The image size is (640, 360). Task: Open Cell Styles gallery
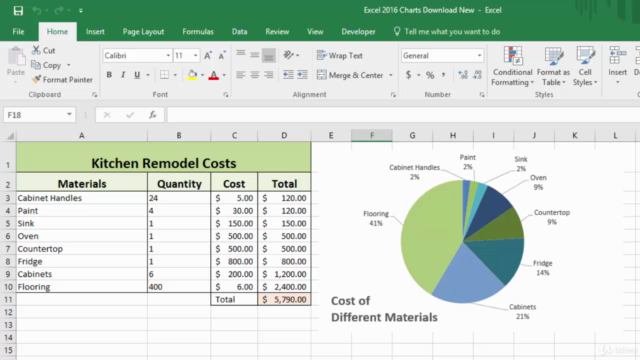(x=585, y=66)
